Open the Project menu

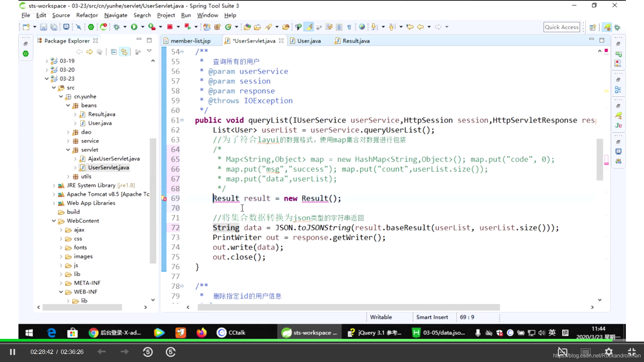[x=166, y=15]
